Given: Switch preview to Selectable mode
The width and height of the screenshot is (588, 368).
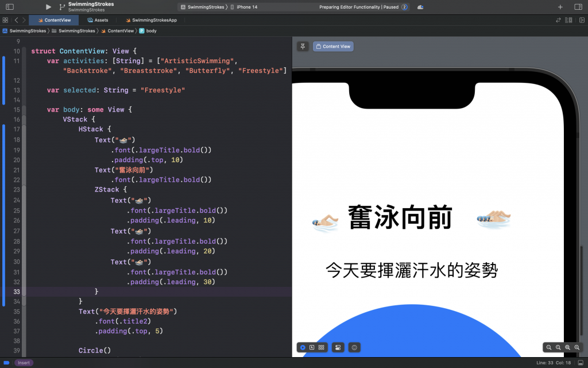Looking at the screenshot, I should [x=312, y=347].
